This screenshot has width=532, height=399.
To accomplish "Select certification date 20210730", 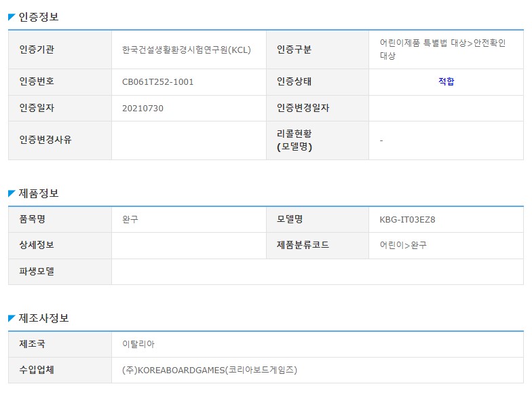I will 142,109.
